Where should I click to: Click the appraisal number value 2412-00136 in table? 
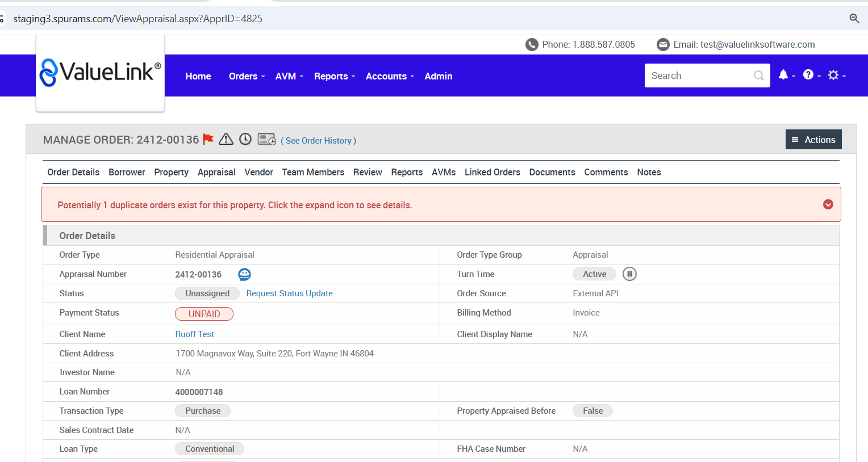[x=198, y=275]
